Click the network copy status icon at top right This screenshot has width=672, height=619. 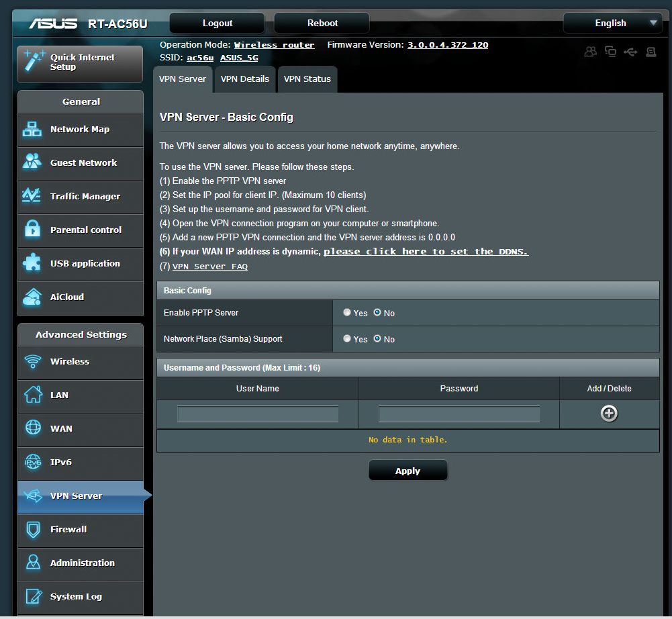click(x=610, y=52)
